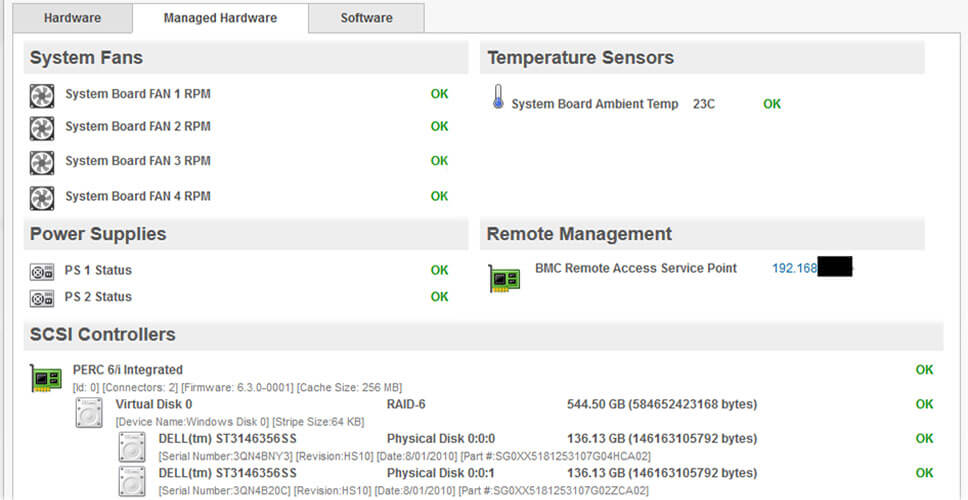Click the PS 2 power supply icon
The width and height of the screenshot is (968, 500).
[x=41, y=299]
